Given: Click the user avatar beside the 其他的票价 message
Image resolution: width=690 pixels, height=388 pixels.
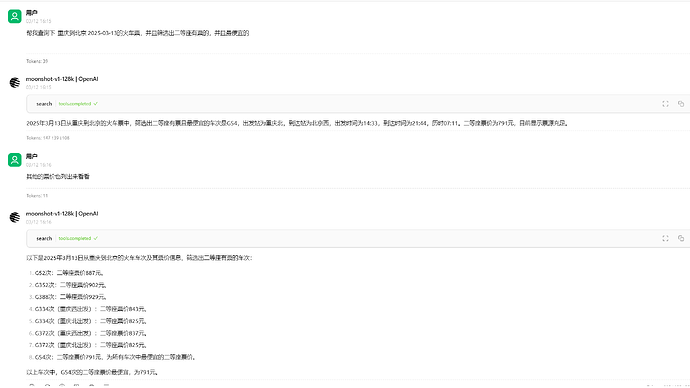Looking at the screenshot, I should pos(15,160).
